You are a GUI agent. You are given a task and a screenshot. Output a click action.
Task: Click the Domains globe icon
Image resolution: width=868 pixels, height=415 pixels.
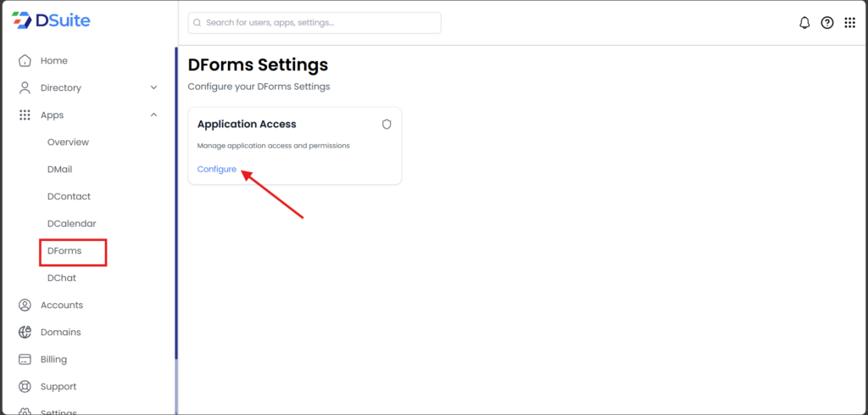point(25,333)
